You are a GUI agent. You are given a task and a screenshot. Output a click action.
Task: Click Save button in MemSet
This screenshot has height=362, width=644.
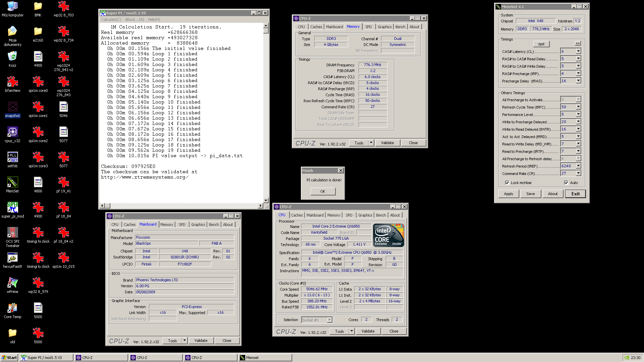point(531,194)
